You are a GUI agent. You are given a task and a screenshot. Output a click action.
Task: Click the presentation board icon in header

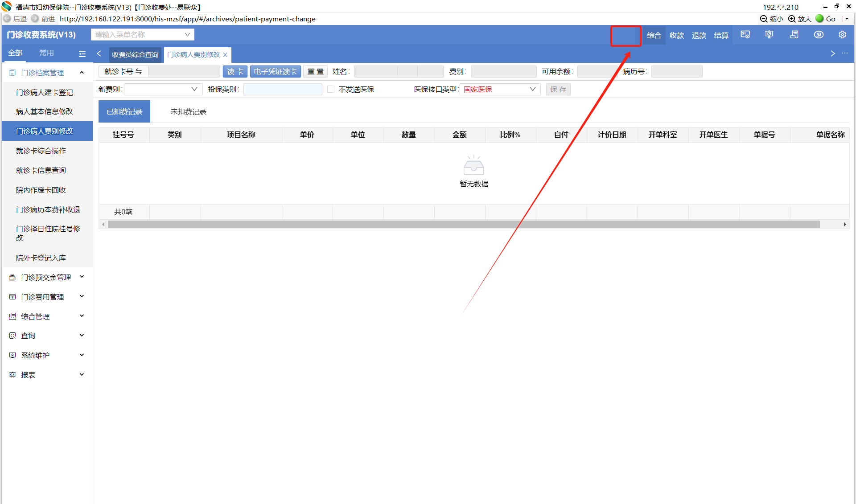[769, 35]
